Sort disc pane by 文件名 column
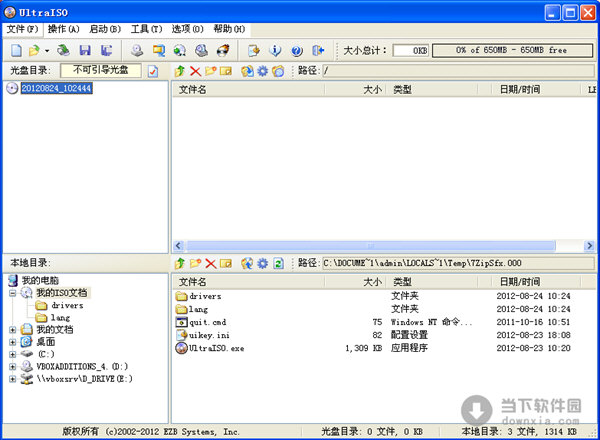This screenshot has height=440, width=600. pyautogui.click(x=249, y=90)
